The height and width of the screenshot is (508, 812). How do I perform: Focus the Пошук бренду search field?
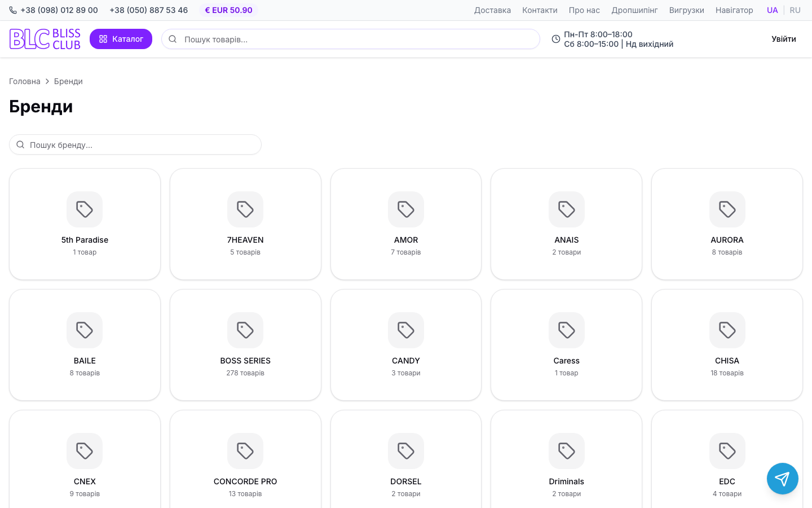coord(135,144)
